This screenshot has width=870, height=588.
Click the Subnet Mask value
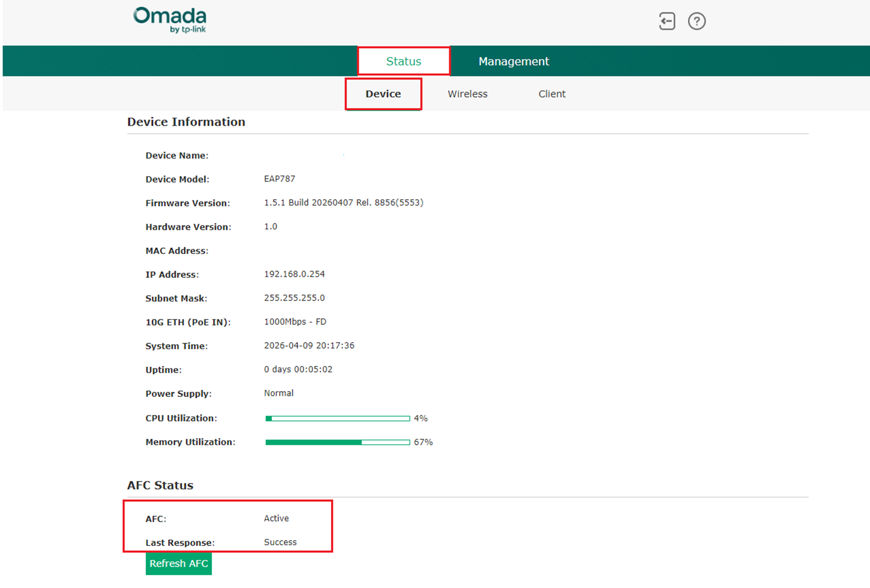point(294,298)
